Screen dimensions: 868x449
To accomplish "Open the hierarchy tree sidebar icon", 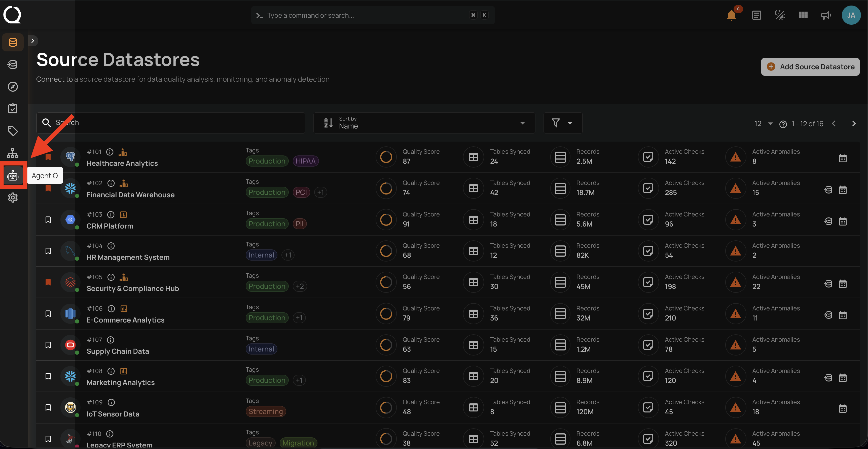I will 13,153.
